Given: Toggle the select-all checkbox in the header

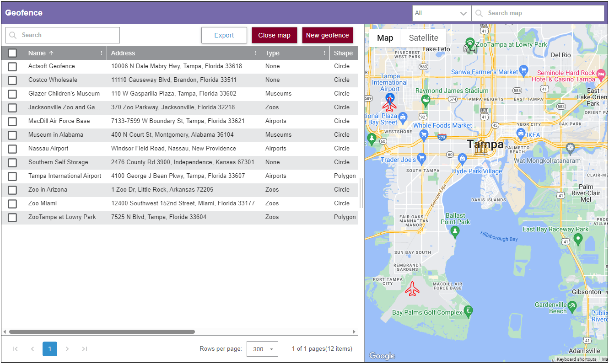Looking at the screenshot, I should [12, 53].
